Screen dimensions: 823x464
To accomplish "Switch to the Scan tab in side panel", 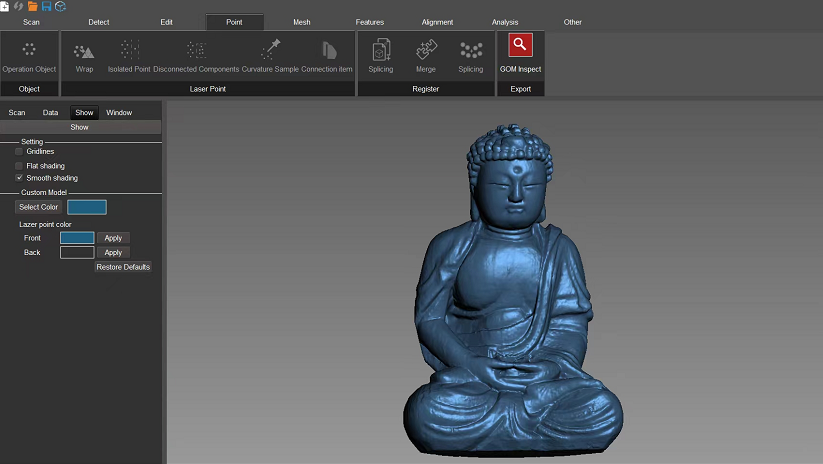I will [x=17, y=112].
